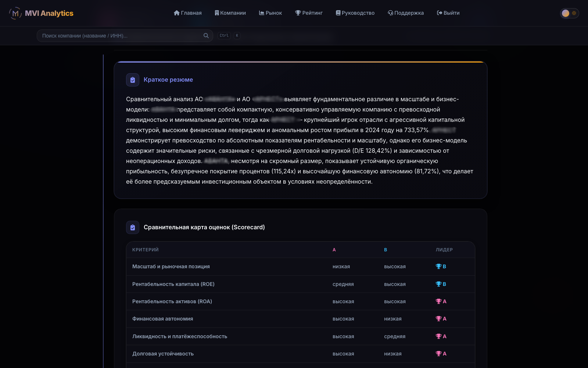Click the Масштаб и рыночная позиция row label
Screen dimensions: 588x368
[171, 267]
